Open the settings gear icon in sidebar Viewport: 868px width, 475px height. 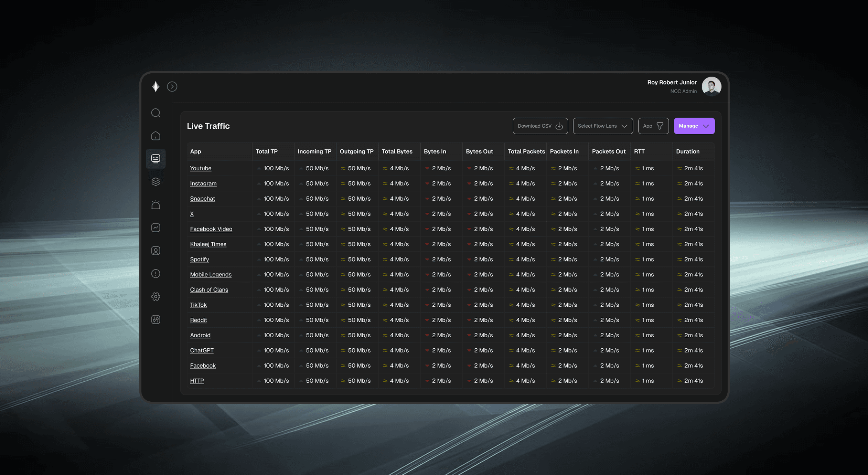coord(156,297)
